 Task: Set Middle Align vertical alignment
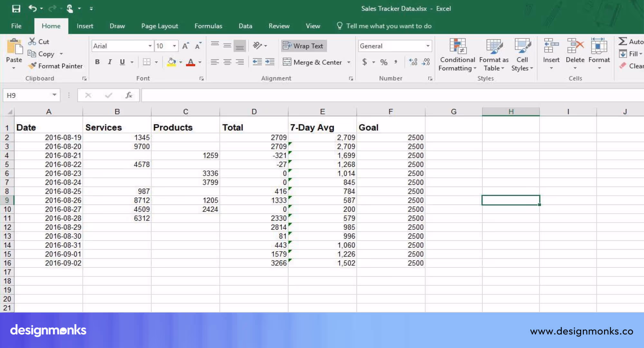227,45
